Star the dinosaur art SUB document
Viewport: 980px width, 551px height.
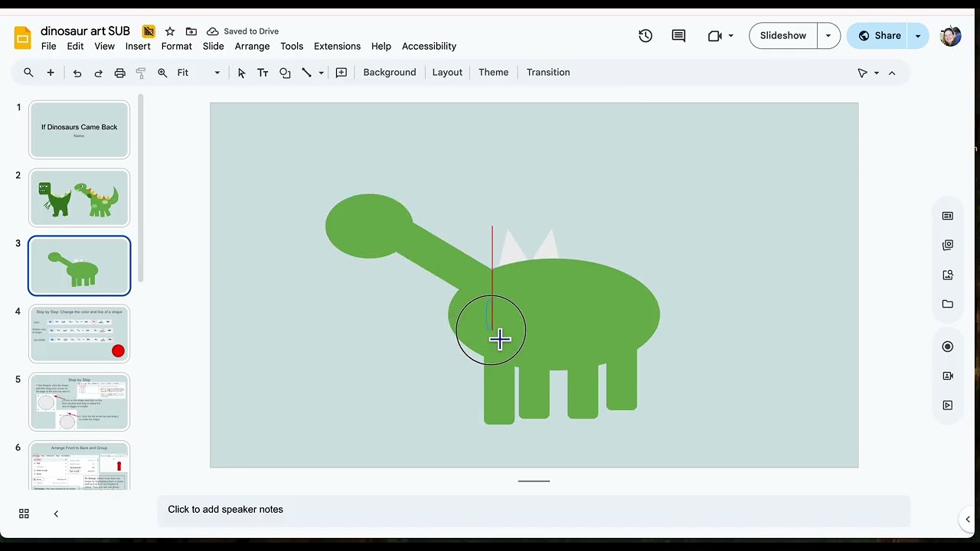click(x=170, y=31)
